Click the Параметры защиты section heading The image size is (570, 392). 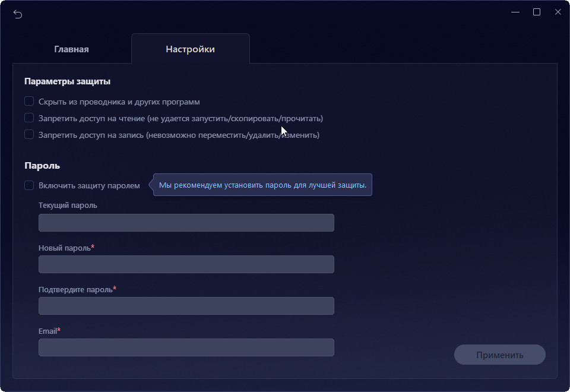pyautogui.click(x=67, y=81)
